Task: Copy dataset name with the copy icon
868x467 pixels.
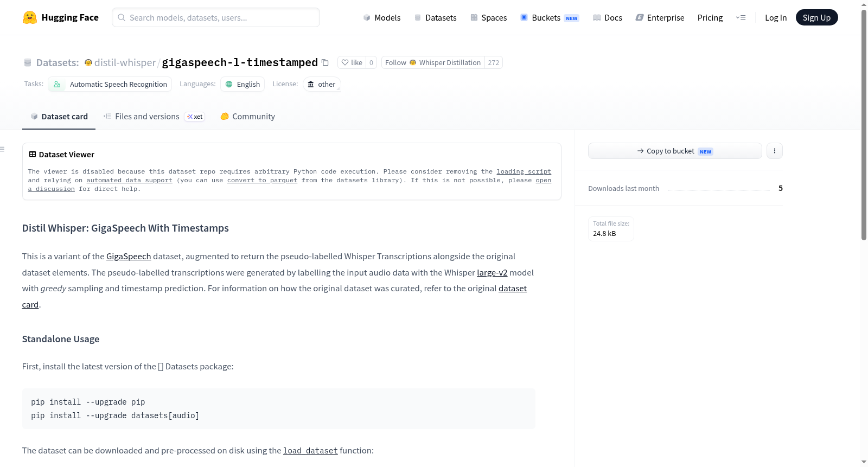Action: (x=325, y=62)
